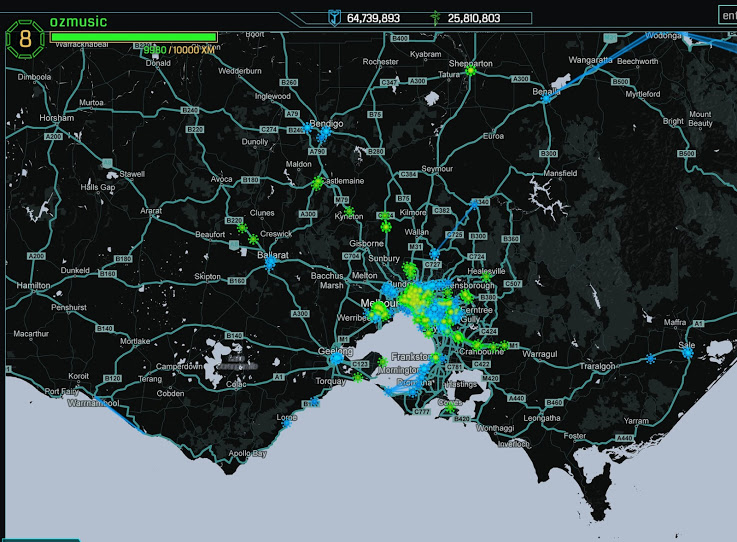Select the blue portal at the C340 badge
737x542 pixels.
coord(474,204)
